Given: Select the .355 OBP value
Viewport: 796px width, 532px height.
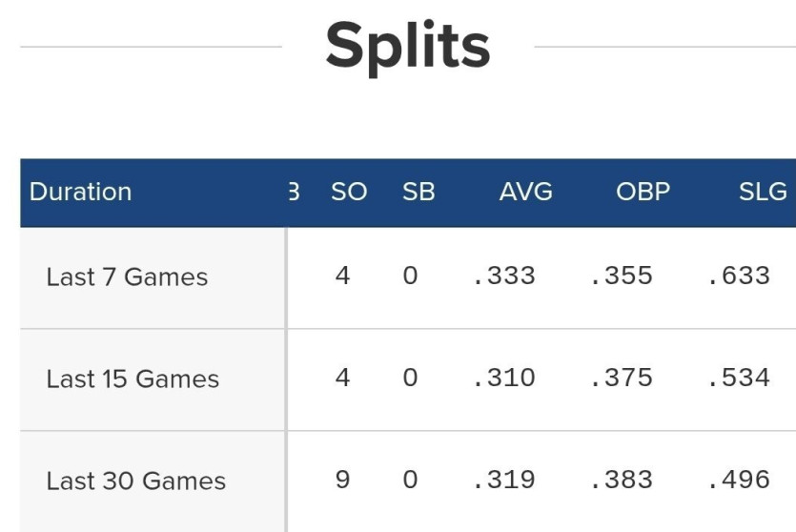Looking at the screenshot, I should coord(622,276).
